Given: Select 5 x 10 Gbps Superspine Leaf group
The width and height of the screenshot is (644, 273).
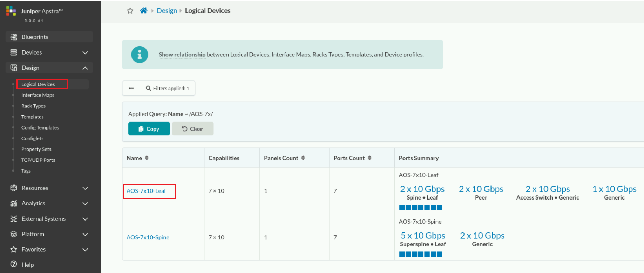Looking at the screenshot, I should pos(423,239).
